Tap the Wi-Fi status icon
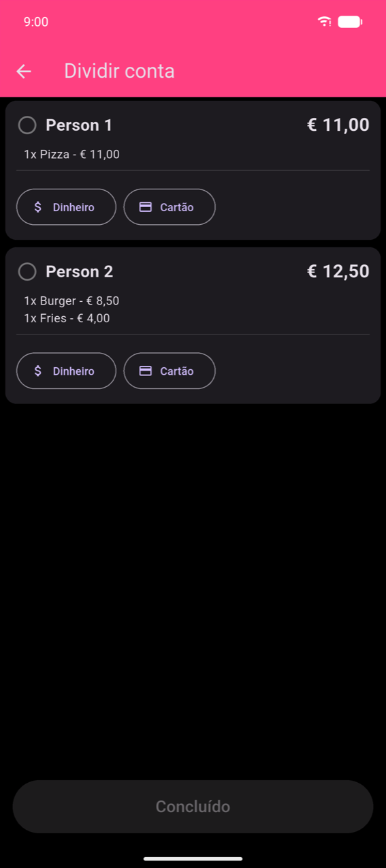This screenshot has height=868, width=386. pyautogui.click(x=325, y=22)
